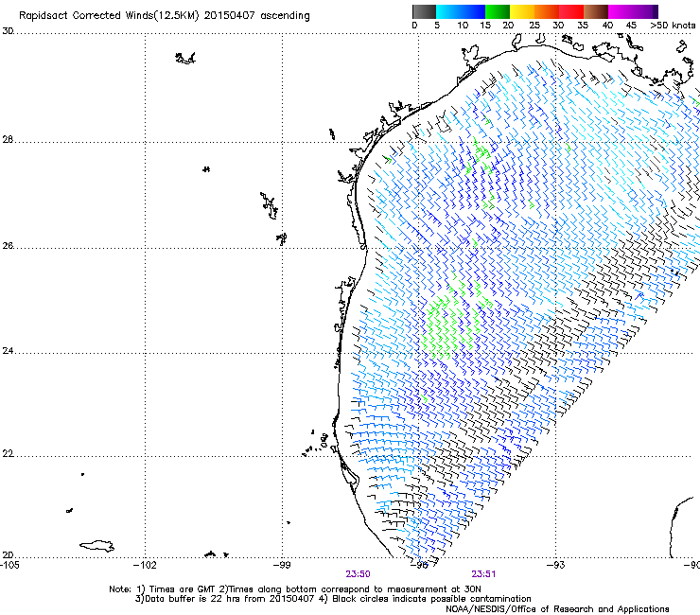Click the purple time stamp '23:51'
Viewport: 700px width, 615px height.
pos(484,574)
